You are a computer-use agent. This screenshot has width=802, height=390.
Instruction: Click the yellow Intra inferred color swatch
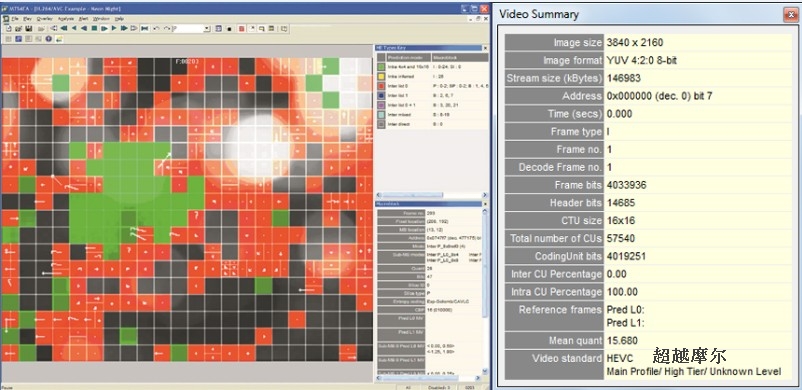click(382, 76)
